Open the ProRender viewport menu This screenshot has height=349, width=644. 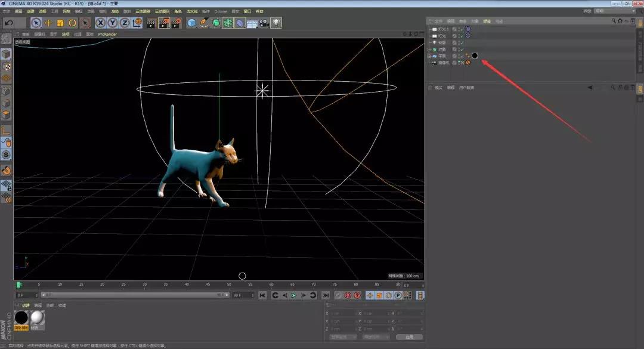click(107, 34)
